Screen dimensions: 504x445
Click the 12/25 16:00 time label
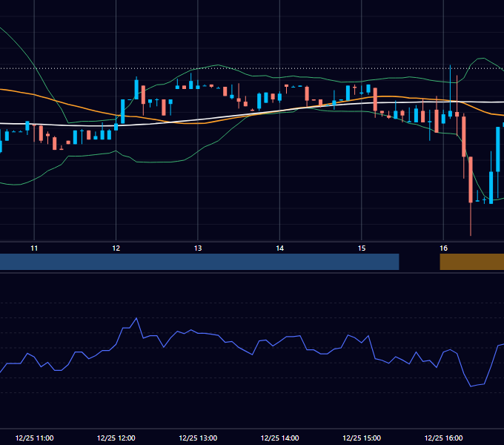[x=443, y=438]
